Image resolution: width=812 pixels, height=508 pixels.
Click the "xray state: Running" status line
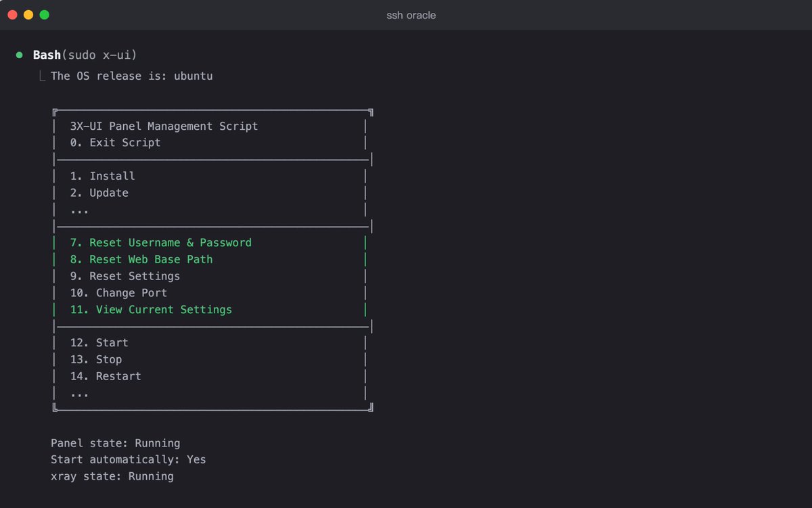pyautogui.click(x=112, y=477)
